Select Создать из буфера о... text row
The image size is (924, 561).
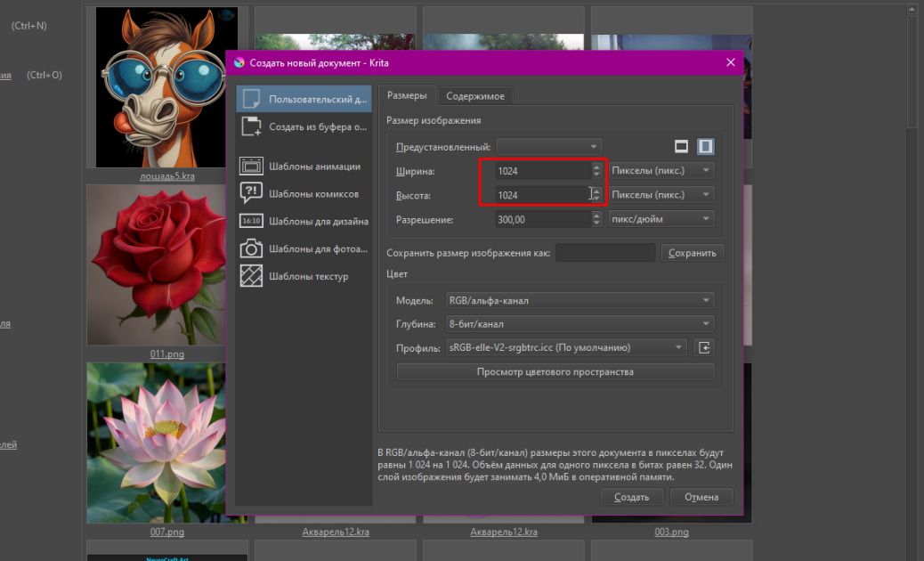318,126
